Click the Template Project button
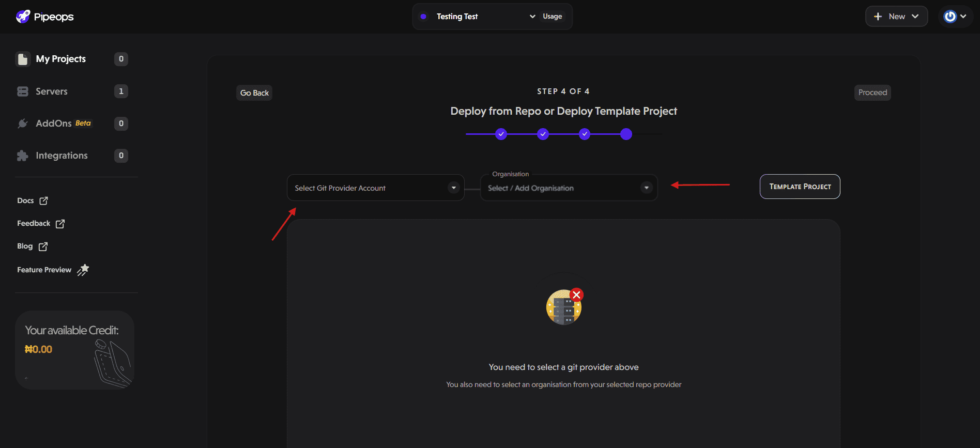 coord(800,187)
